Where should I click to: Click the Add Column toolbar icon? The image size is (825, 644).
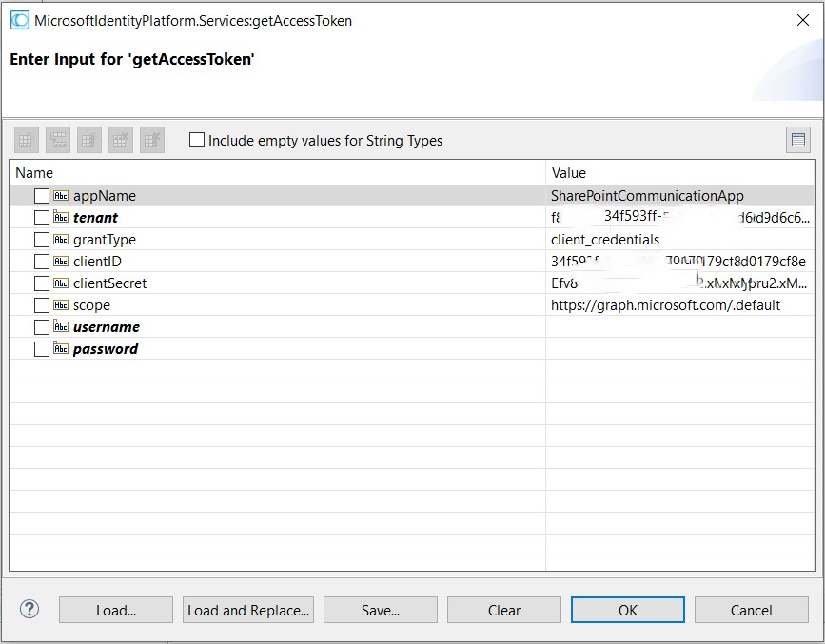click(x=88, y=141)
